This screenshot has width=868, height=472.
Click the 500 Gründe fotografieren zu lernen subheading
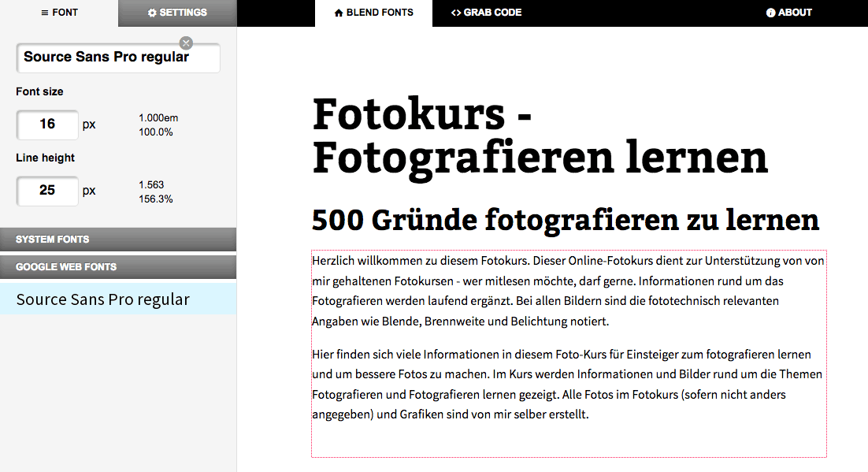click(566, 220)
